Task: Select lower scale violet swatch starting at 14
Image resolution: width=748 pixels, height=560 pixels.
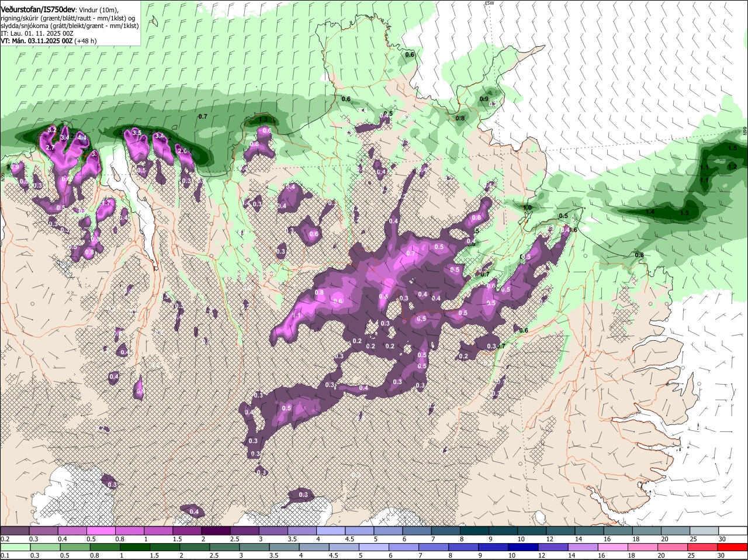Action: 584,548
